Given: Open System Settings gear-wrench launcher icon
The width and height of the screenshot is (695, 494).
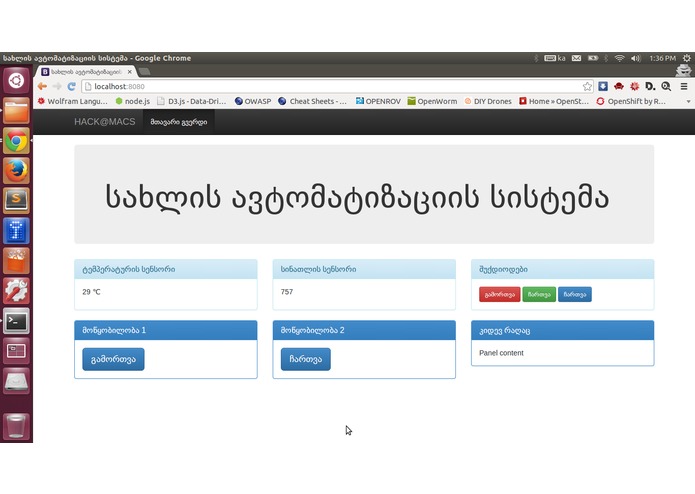Looking at the screenshot, I should tap(16, 291).
